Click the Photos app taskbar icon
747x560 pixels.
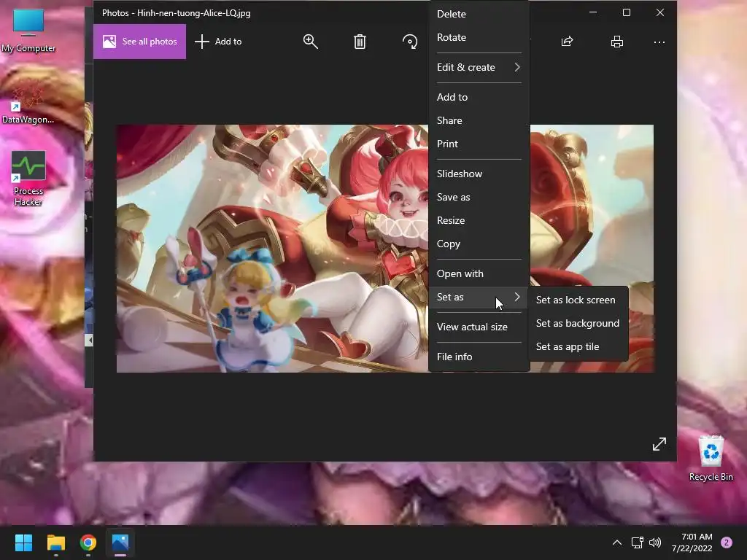point(120,542)
